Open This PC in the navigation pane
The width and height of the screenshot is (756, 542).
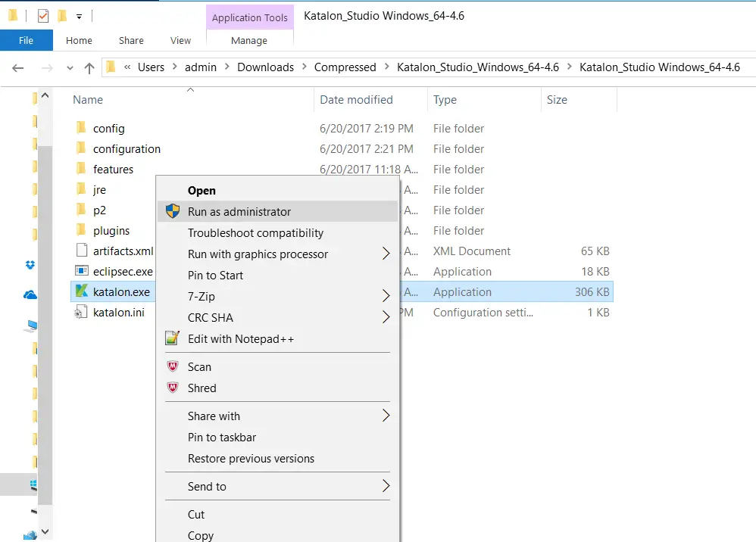point(30,326)
